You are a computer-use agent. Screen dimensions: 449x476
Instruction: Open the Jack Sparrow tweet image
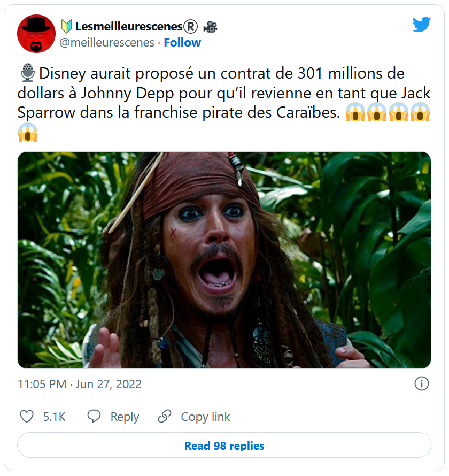pyautogui.click(x=224, y=260)
